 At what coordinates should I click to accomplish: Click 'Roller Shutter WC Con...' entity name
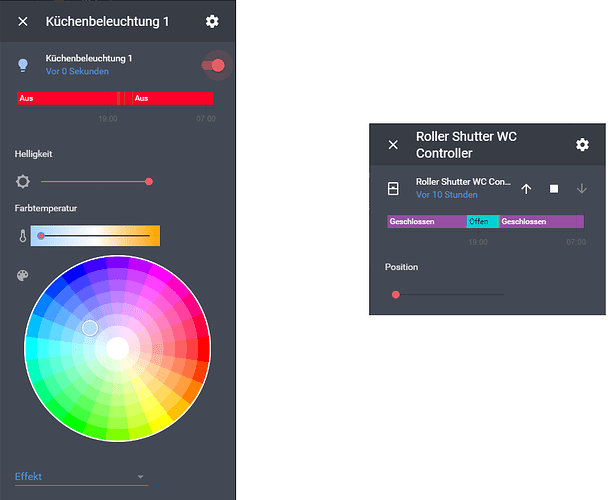[463, 181]
